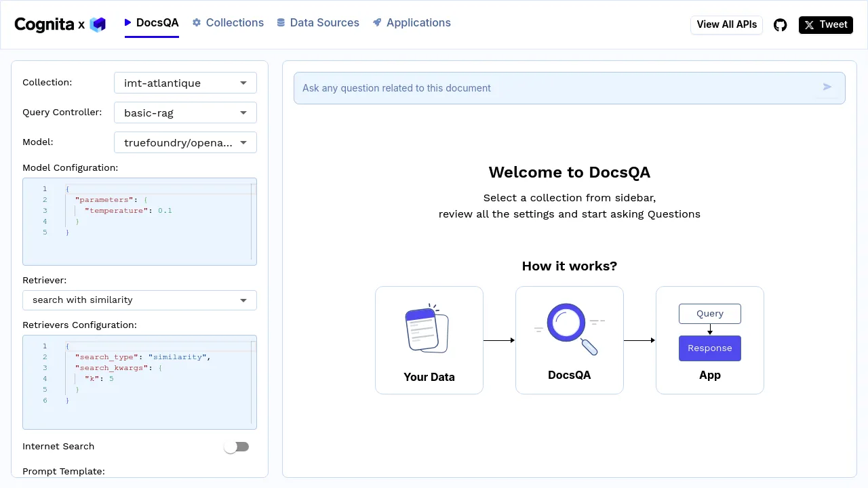Click inside the Model Configuration editor
This screenshot has width=868, height=488.
point(140,222)
